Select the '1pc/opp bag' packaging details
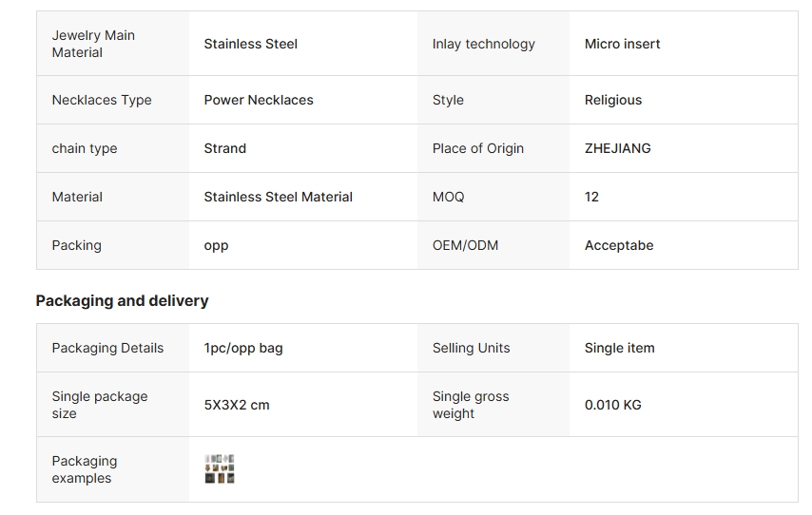812x515 pixels. pos(242,348)
